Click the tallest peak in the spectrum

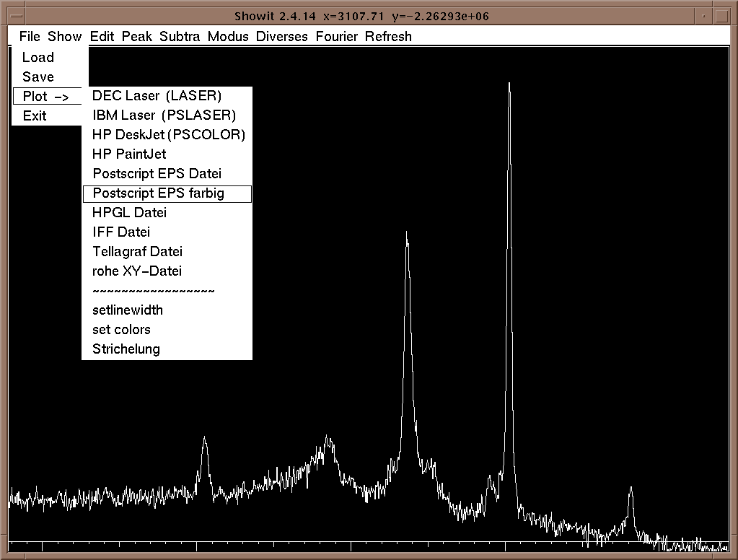point(509,87)
